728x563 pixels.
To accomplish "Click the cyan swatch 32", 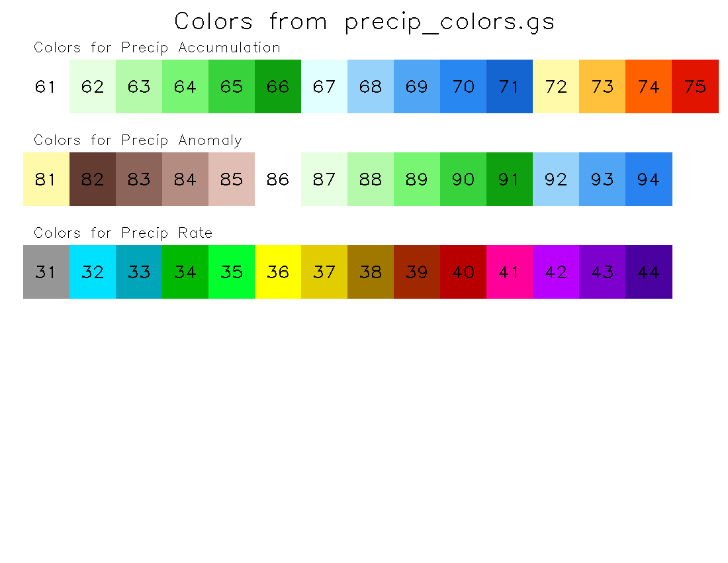I will pyautogui.click(x=93, y=272).
